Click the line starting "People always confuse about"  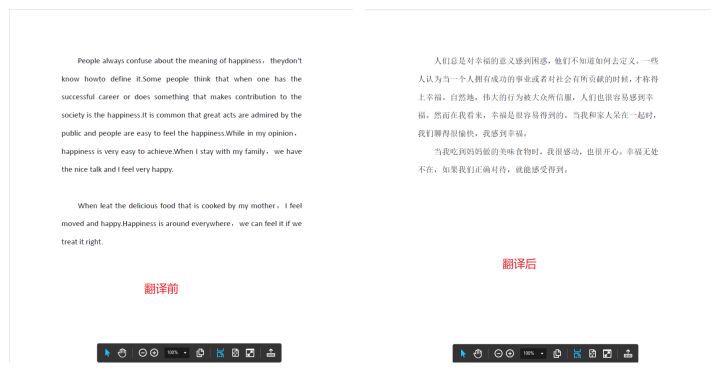tap(190, 61)
